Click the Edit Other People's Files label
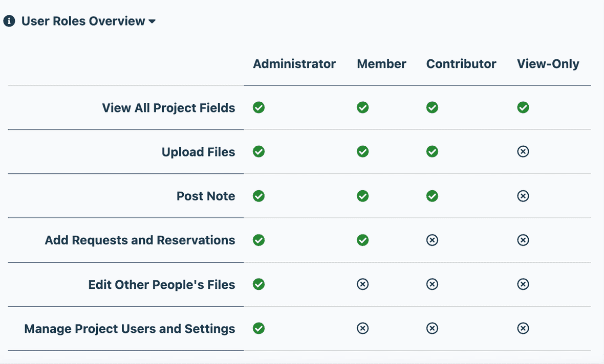Viewport: 604px width, 364px height. click(x=162, y=284)
